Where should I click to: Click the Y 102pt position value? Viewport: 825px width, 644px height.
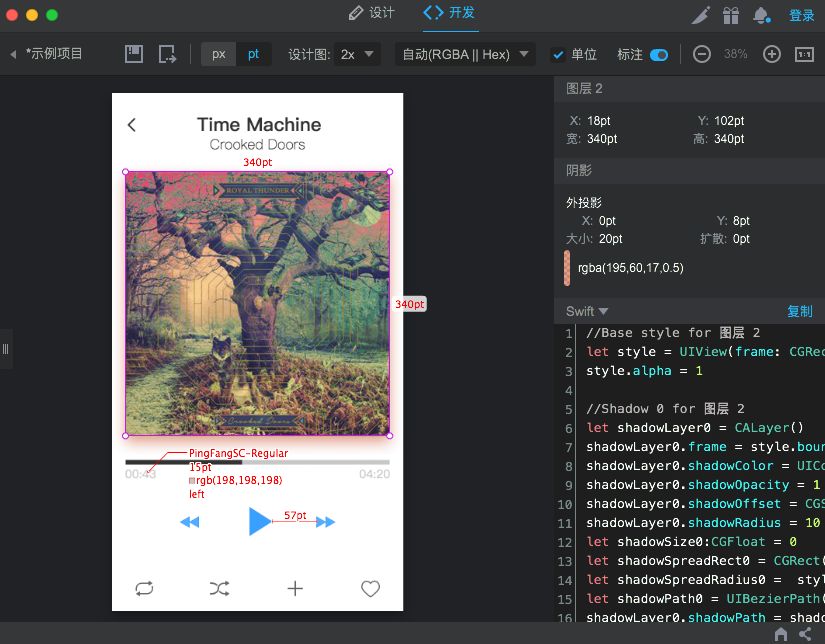[x=729, y=120]
